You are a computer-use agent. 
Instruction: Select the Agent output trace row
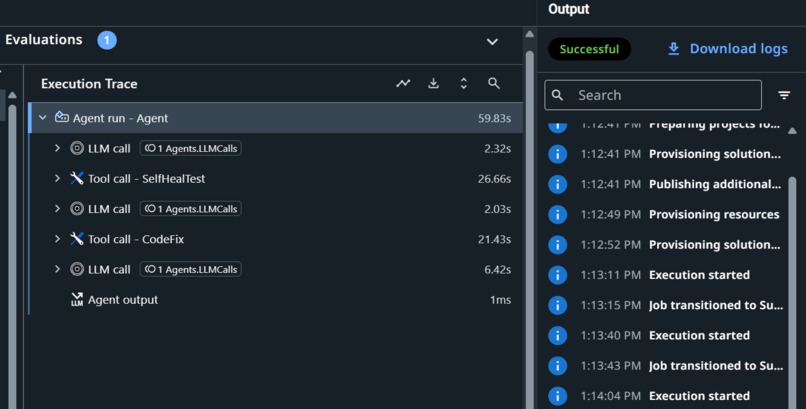pos(277,300)
